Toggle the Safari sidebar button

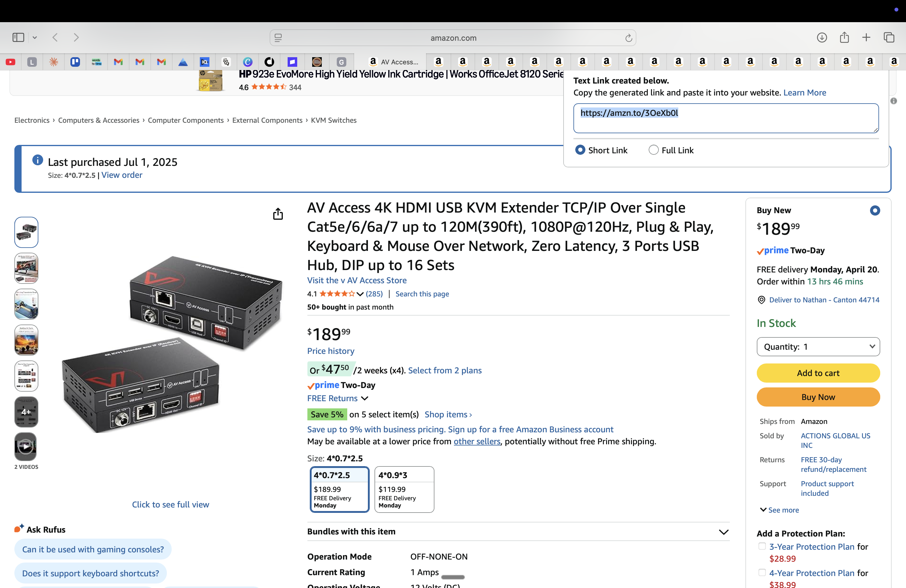(x=18, y=37)
